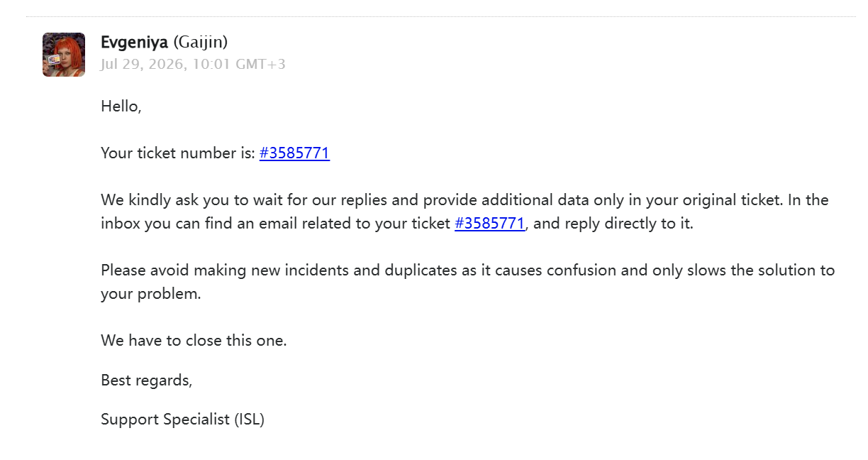The width and height of the screenshot is (868, 460).
Task: Click the 'Your ticket number is:' text
Action: pos(178,153)
